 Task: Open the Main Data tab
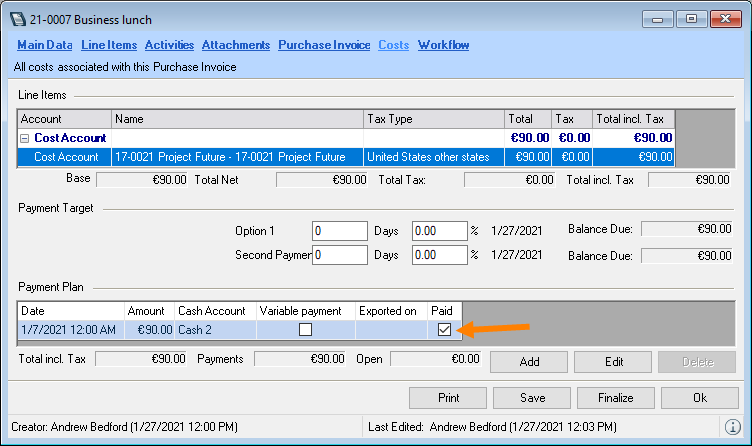(45, 45)
